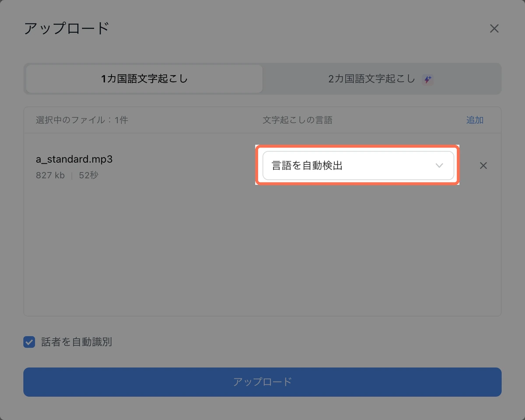Remove a_standard.mp3 with its X icon

(x=483, y=166)
